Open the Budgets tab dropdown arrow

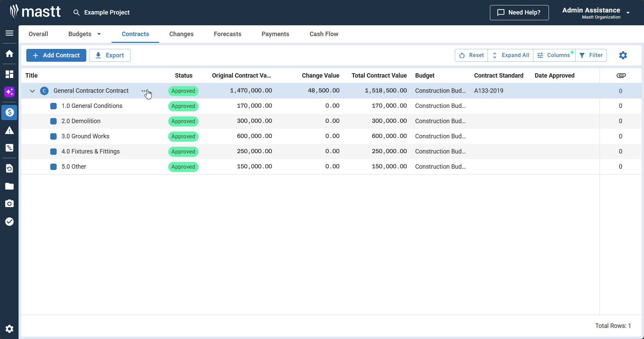[x=99, y=34]
